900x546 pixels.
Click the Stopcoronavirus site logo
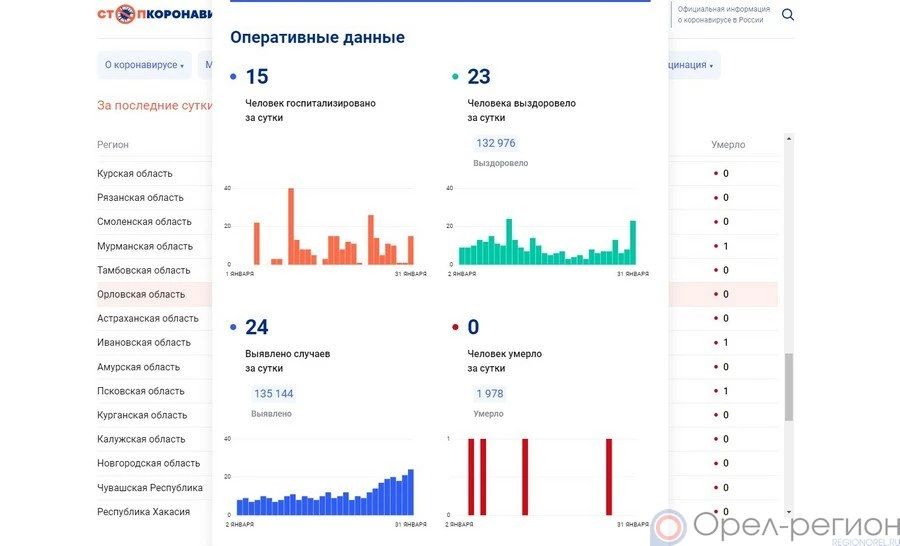[x=155, y=14]
